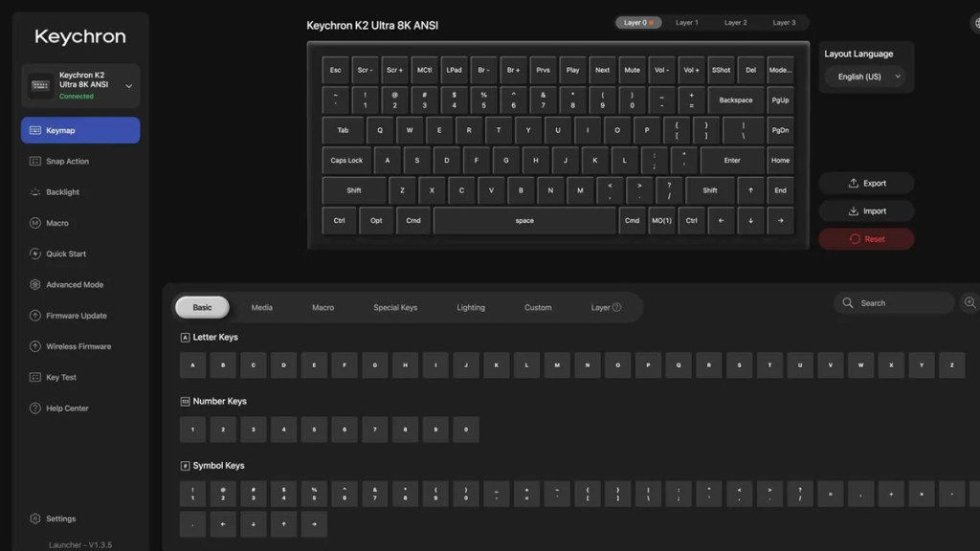Pick letter Z from Letter Keys
The height and width of the screenshot is (551, 980).
[952, 365]
